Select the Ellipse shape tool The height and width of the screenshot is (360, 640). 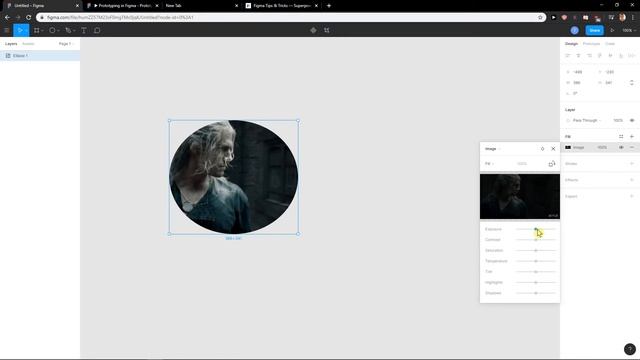(x=52, y=30)
